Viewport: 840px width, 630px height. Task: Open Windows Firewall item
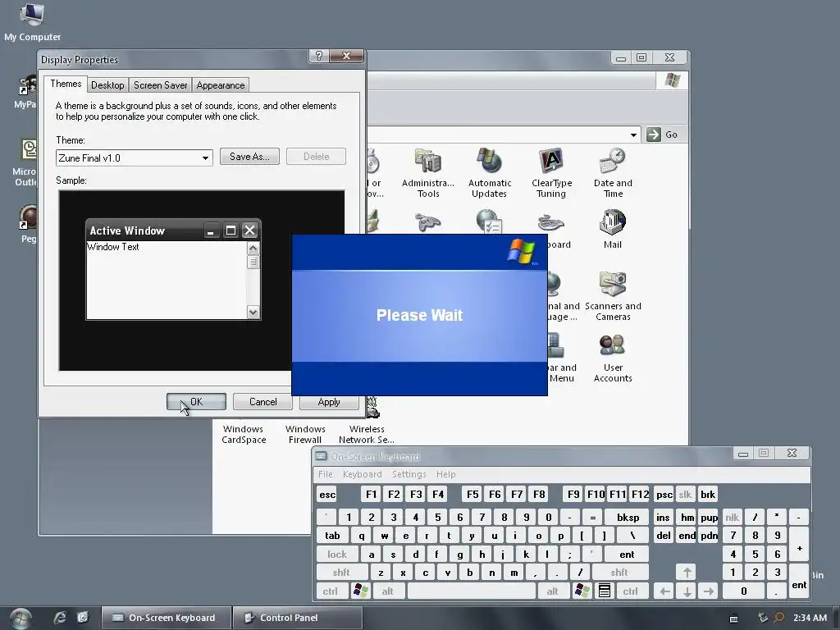pos(305,434)
